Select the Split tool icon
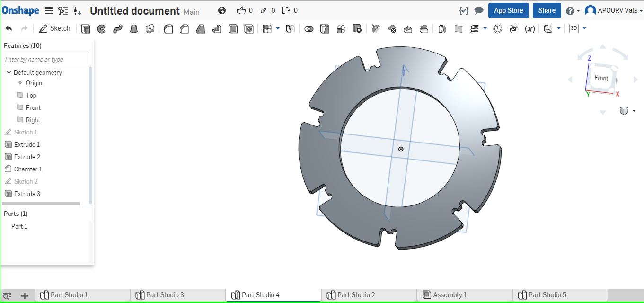Screen dimensions: 644x303 (x=325, y=29)
